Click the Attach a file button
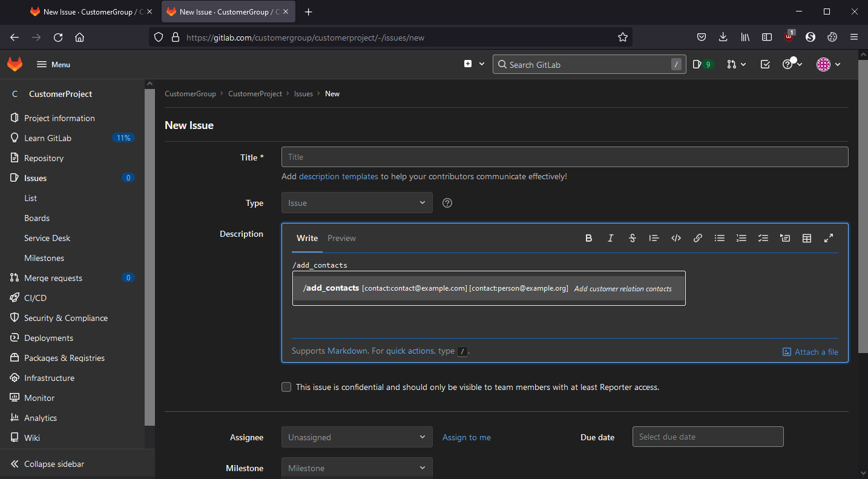Image resolution: width=868 pixels, height=479 pixels. coord(810,352)
